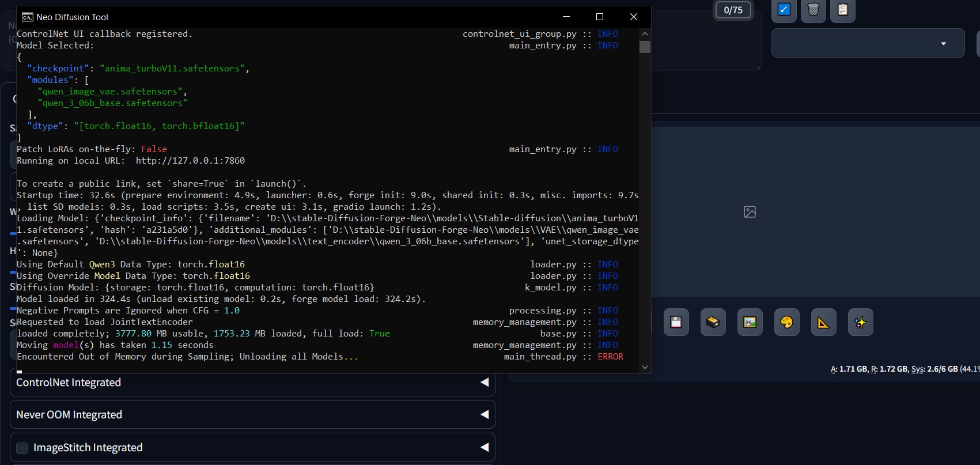Click the 'Model loaded in 324.4s' line
980x465 pixels.
pyautogui.click(x=221, y=299)
